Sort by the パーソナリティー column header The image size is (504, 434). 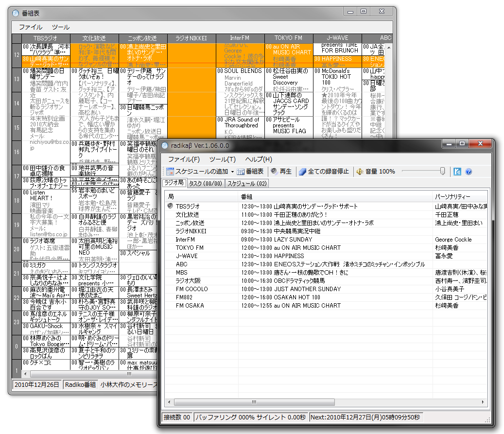[460, 196]
